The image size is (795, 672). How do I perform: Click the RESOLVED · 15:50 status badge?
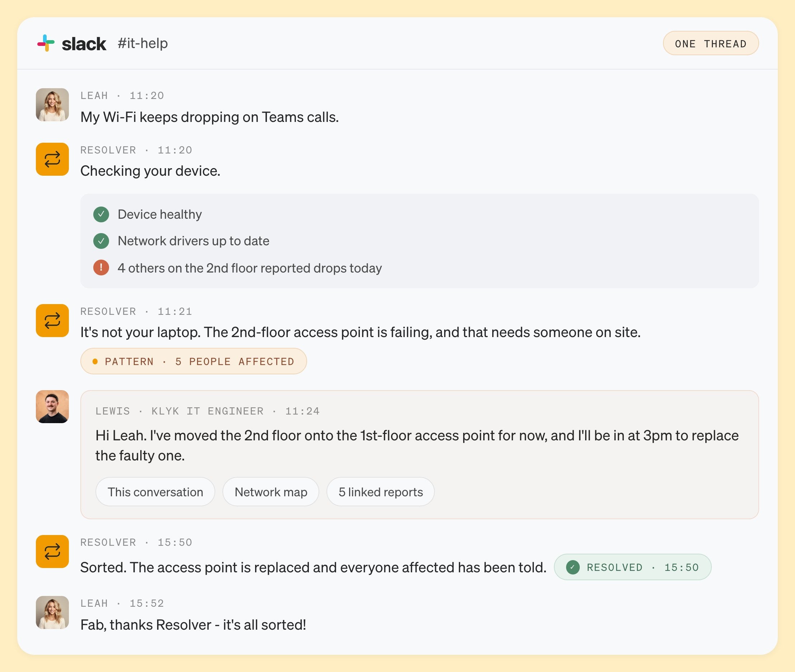632,567
